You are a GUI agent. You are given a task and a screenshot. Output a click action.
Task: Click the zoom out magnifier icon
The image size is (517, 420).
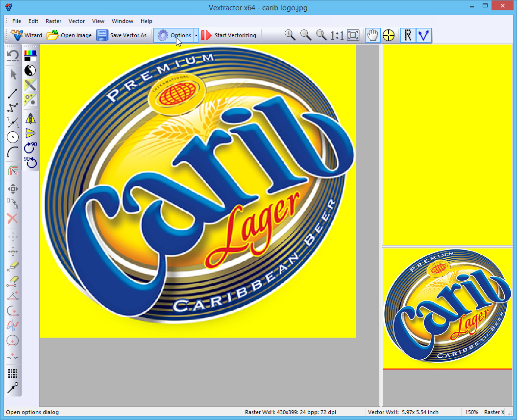coord(305,35)
